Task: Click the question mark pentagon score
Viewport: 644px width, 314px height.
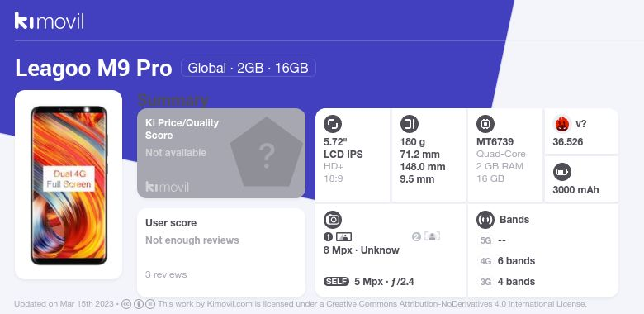Action: point(266,153)
